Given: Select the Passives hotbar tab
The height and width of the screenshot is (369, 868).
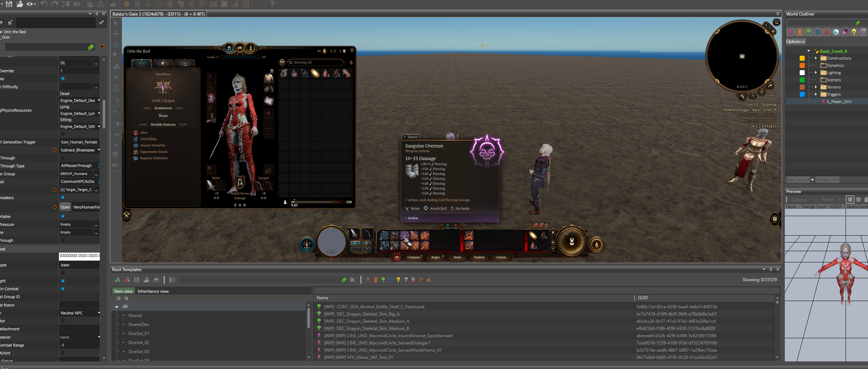Looking at the screenshot, I should [479, 257].
